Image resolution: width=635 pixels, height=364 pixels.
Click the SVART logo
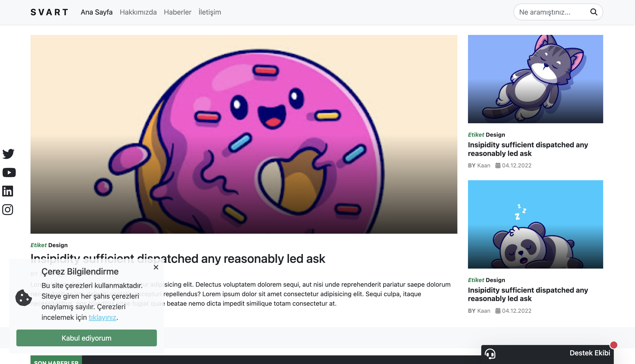49,12
